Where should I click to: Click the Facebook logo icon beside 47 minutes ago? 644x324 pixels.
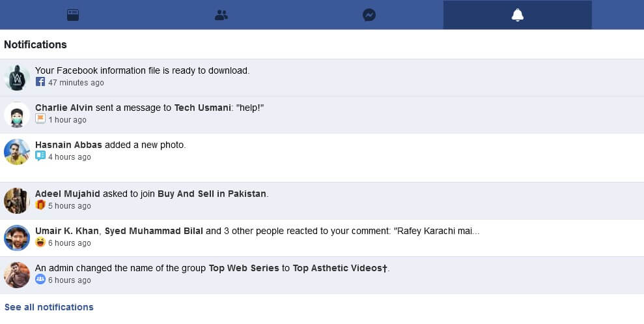pyautogui.click(x=40, y=81)
